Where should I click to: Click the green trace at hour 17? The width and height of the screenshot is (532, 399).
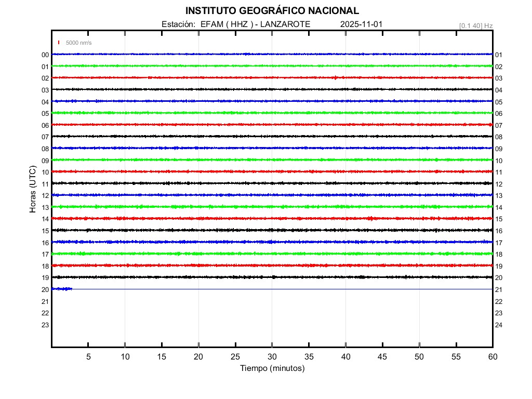click(272, 254)
